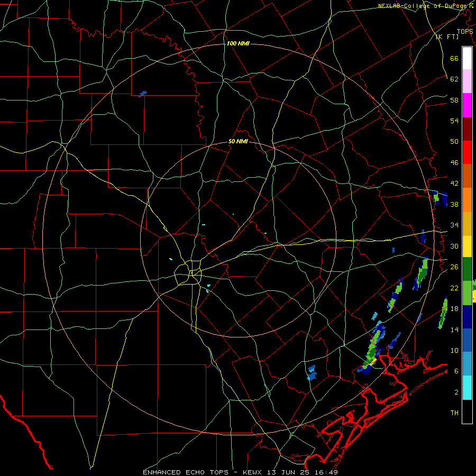
Task: Click the legend value "58"
Action: (x=454, y=100)
